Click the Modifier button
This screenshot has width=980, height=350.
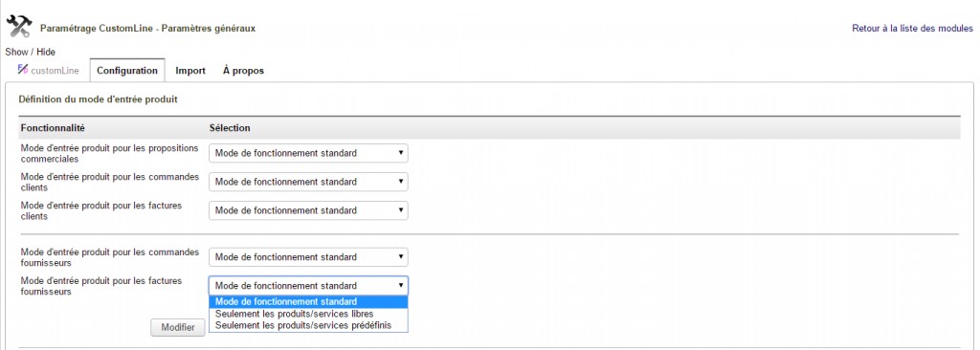click(178, 327)
